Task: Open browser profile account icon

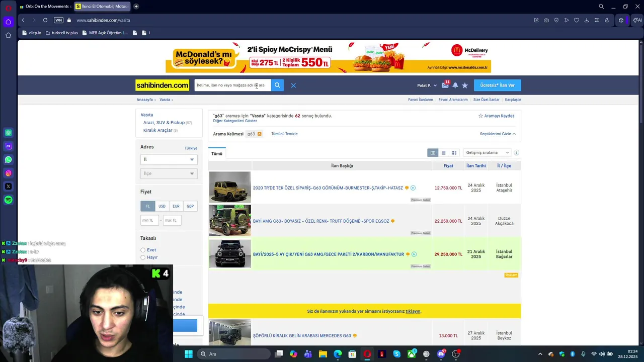Action: (607, 20)
